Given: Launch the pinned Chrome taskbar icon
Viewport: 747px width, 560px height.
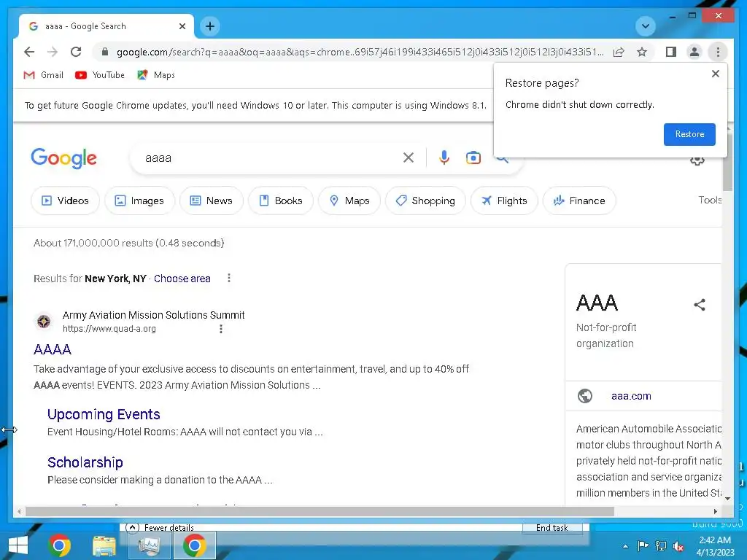Looking at the screenshot, I should point(59,545).
